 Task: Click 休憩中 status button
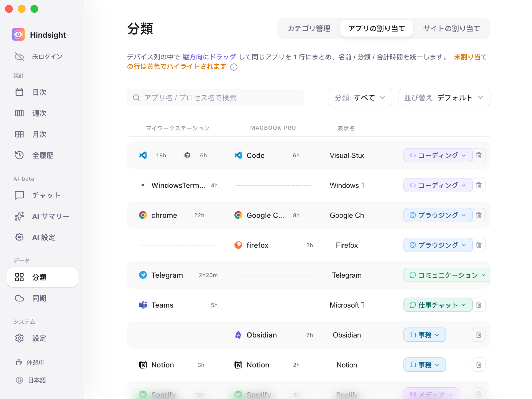pos(30,362)
